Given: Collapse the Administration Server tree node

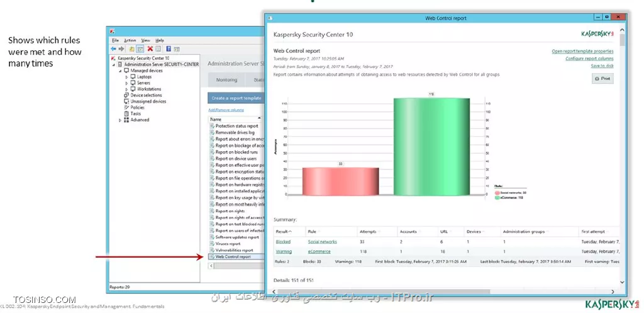Looking at the screenshot, I should [113, 65].
